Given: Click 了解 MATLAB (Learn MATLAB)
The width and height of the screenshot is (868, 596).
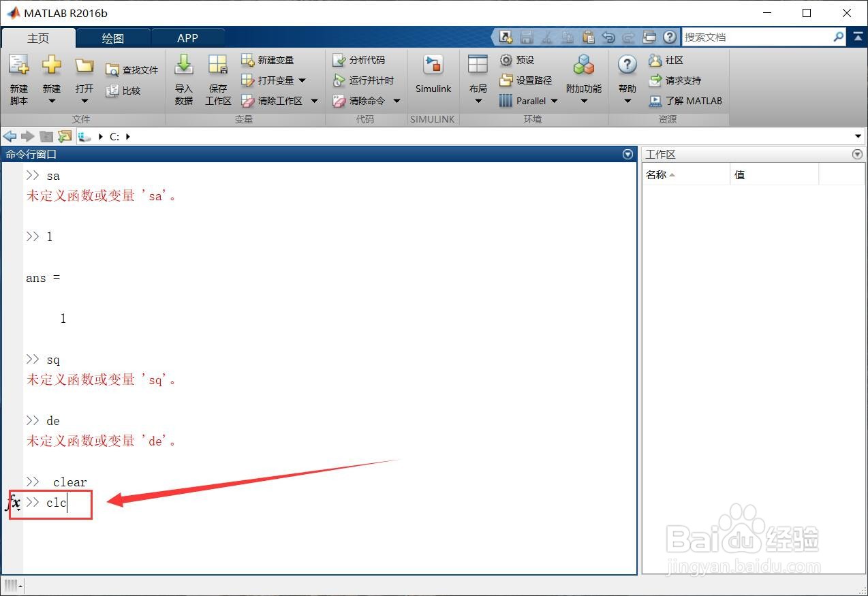Looking at the screenshot, I should tap(685, 101).
